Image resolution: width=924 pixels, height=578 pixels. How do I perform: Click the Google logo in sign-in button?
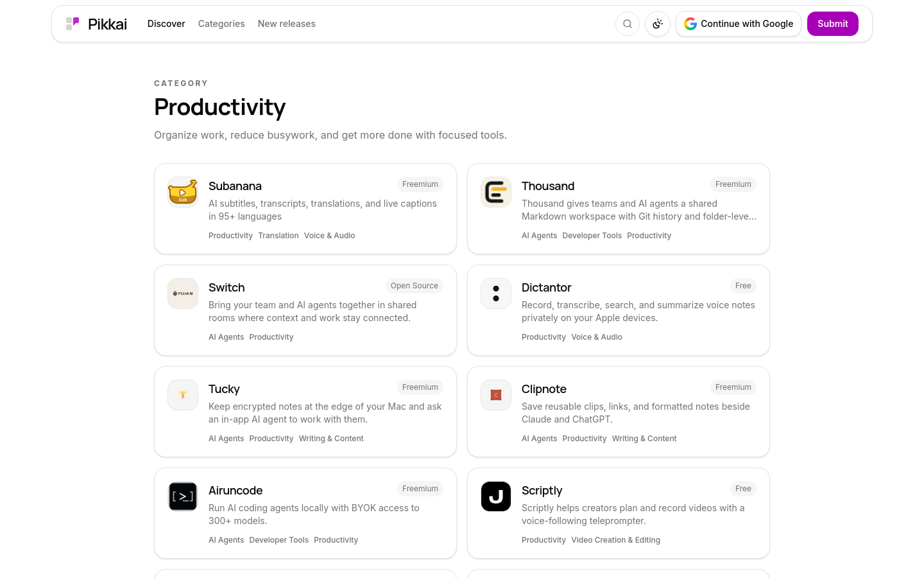690,24
